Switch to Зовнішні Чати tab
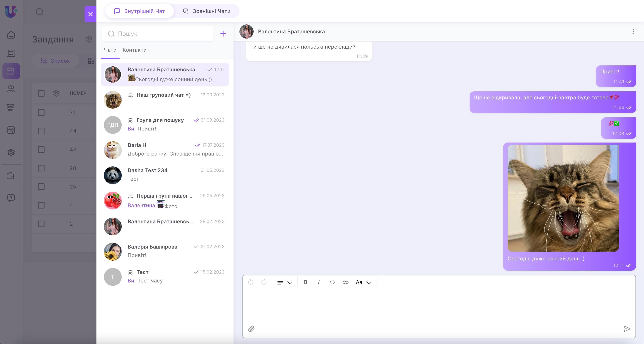 click(207, 11)
